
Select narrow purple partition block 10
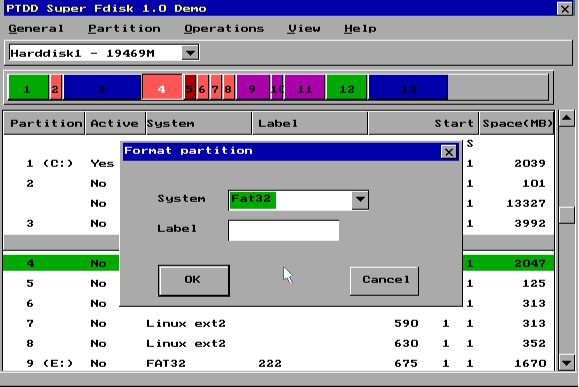(x=277, y=87)
